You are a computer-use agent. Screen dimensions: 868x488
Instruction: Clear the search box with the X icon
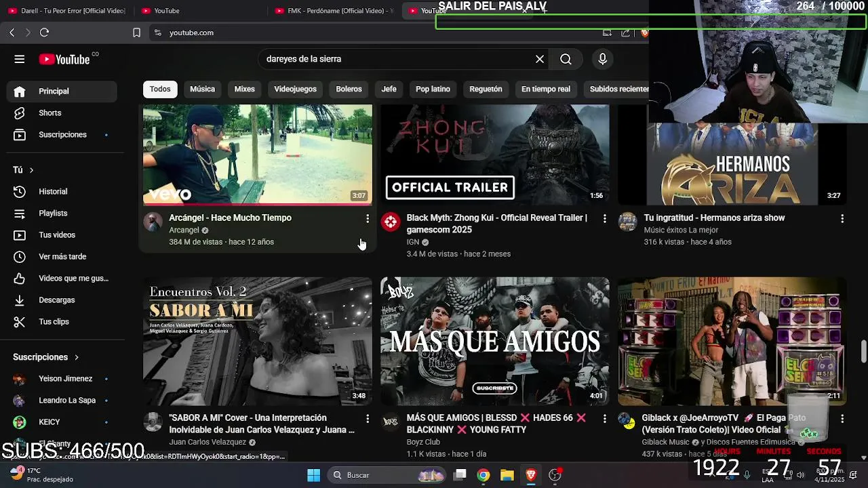tap(540, 59)
